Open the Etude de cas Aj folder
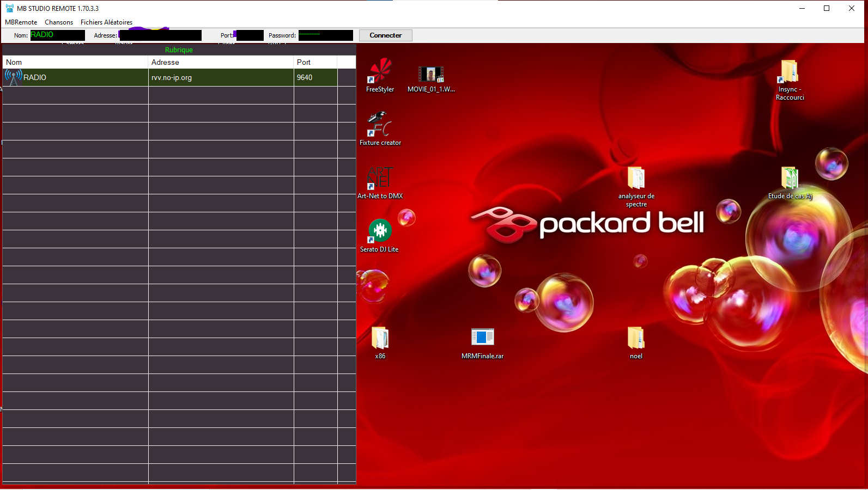Screen dimensions: 868x490 click(790, 183)
